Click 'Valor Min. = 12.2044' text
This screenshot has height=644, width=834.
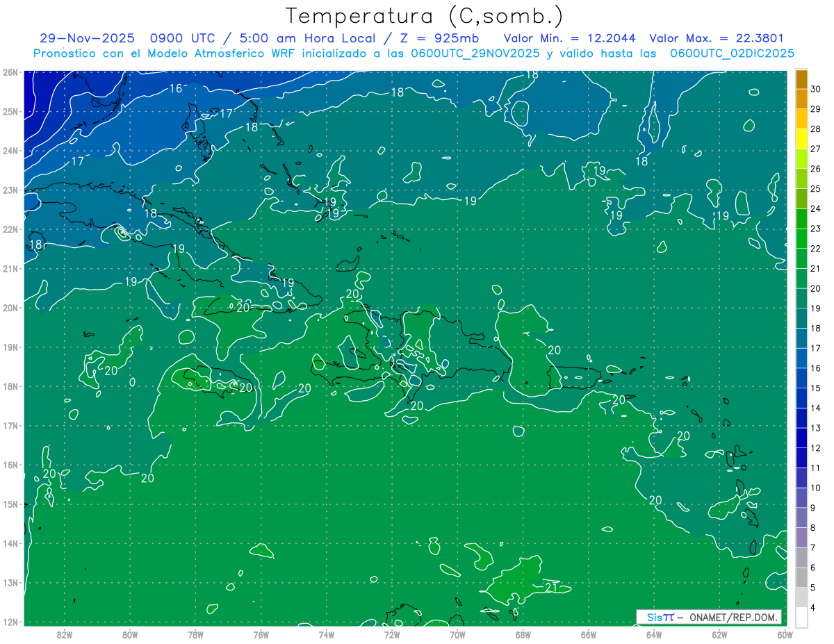[570, 39]
